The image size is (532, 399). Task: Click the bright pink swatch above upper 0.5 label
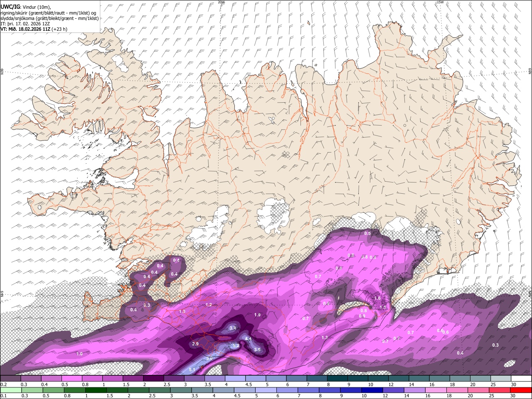[71, 379]
